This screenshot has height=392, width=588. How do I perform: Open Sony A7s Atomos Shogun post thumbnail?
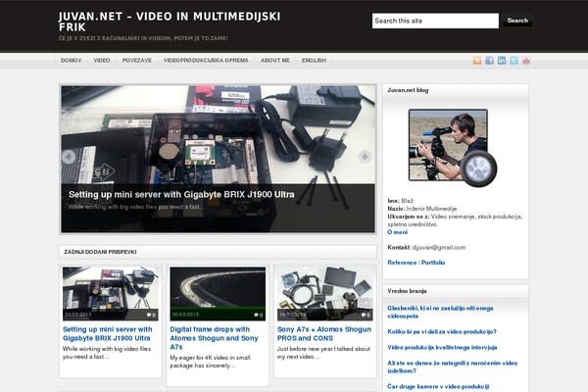(324, 294)
